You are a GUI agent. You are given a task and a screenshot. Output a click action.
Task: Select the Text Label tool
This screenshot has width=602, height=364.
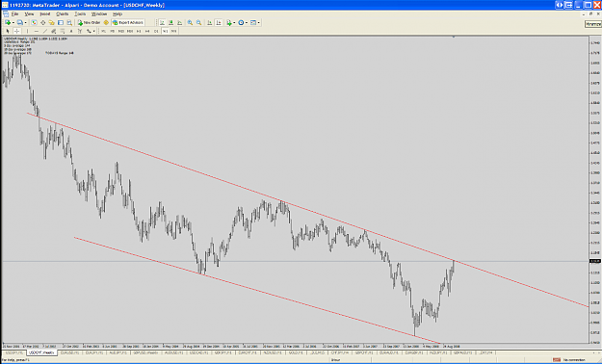80,31
